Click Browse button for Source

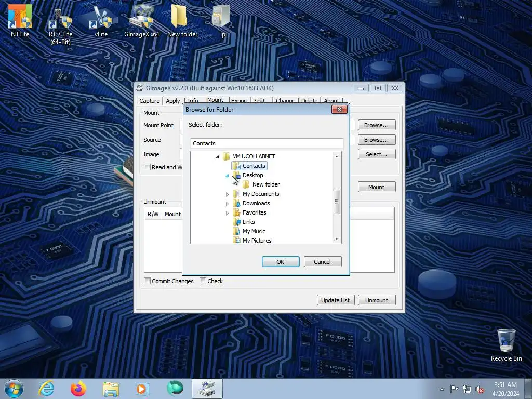click(377, 140)
